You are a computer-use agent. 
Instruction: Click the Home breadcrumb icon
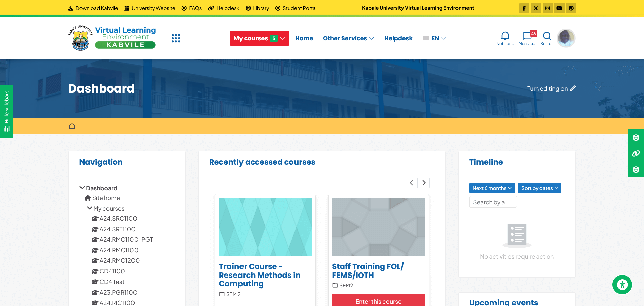pyautogui.click(x=72, y=126)
